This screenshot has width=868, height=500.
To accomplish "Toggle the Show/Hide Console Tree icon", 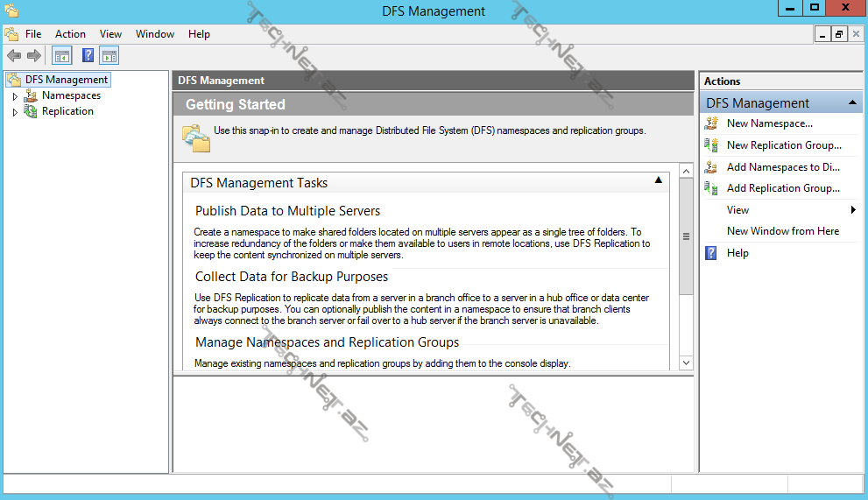I will [62, 56].
